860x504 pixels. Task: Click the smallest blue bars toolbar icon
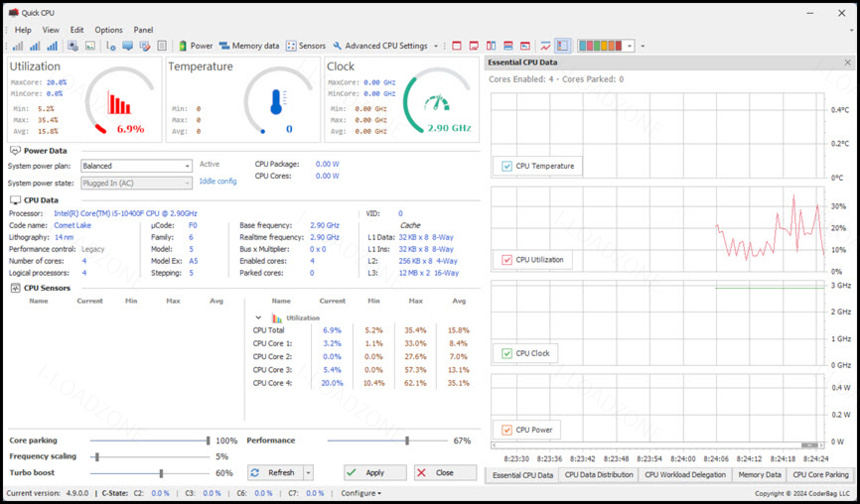point(18,46)
